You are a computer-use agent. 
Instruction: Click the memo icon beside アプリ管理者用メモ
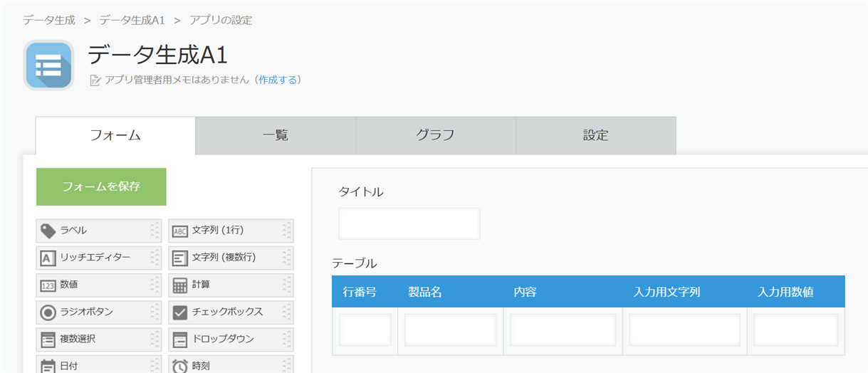click(95, 80)
